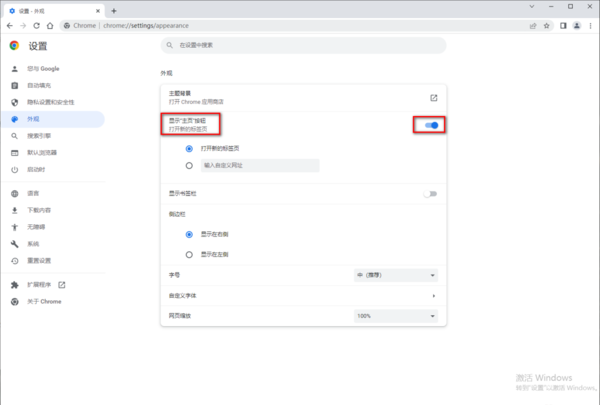Image resolution: width=600 pixels, height=405 pixels.
Task: Open the profile avatar menu
Action: (x=577, y=26)
